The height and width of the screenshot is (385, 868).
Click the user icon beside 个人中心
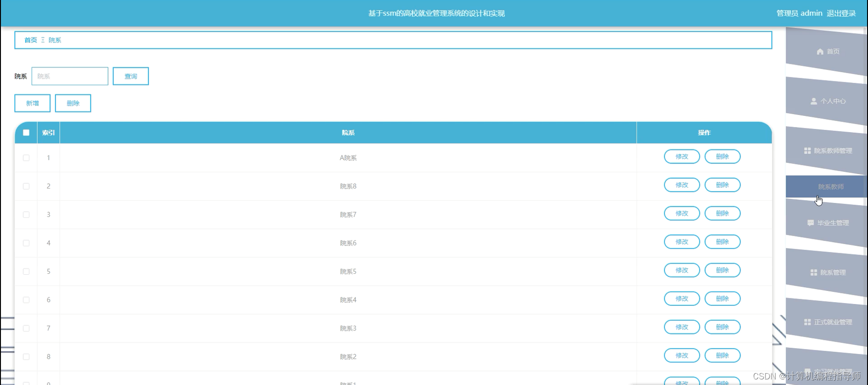click(814, 101)
